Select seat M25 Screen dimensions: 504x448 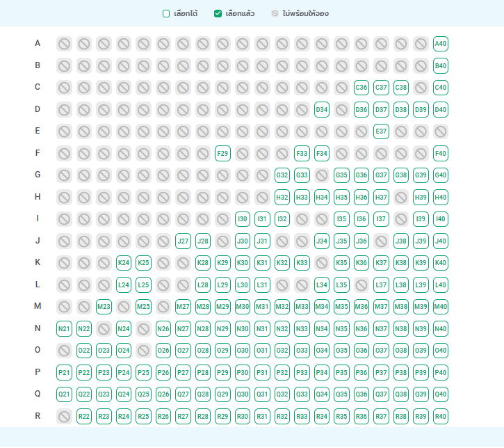tap(143, 307)
